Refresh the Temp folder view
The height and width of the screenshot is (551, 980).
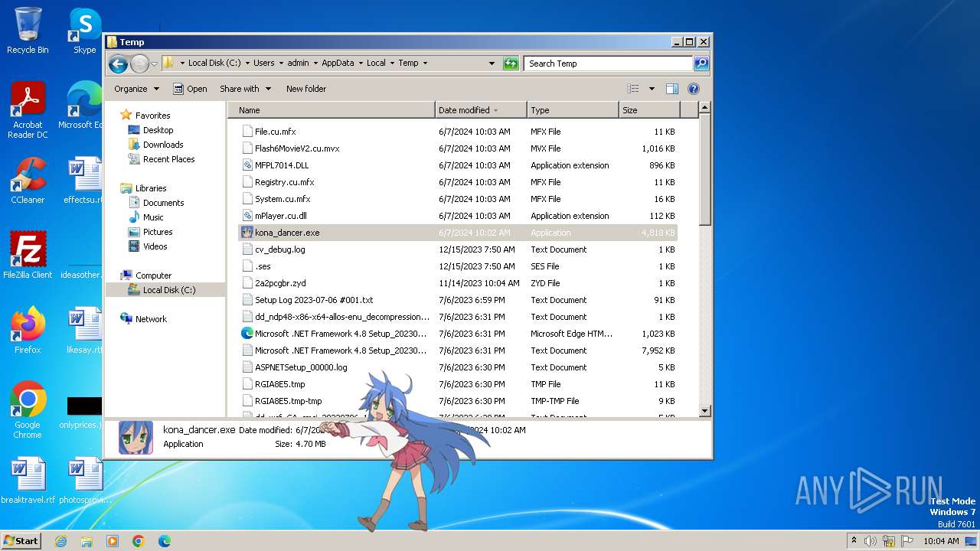(x=511, y=64)
